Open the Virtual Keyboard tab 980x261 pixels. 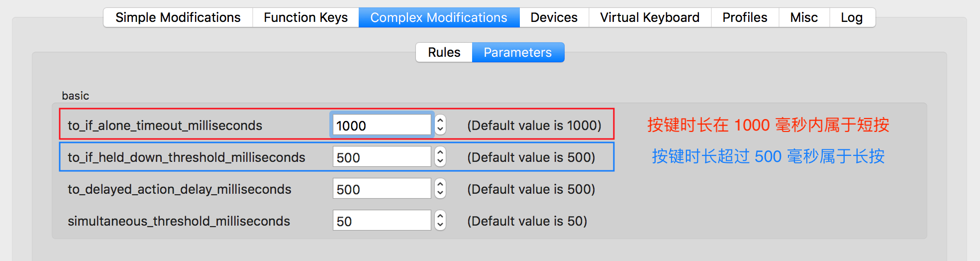(x=649, y=17)
